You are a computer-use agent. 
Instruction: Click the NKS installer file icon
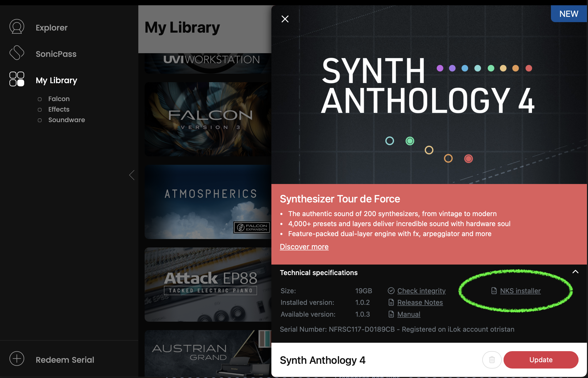tap(494, 291)
